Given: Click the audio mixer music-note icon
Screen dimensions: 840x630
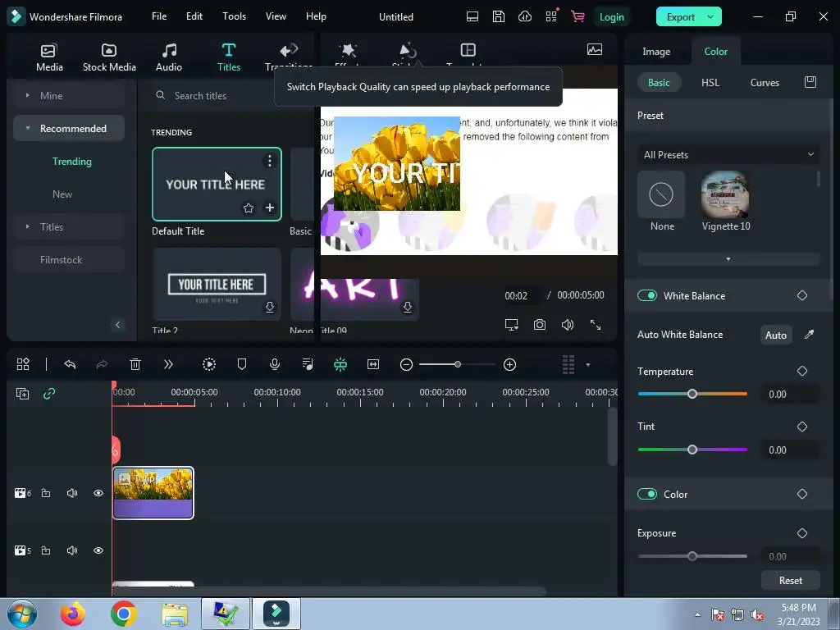Looking at the screenshot, I should (308, 364).
